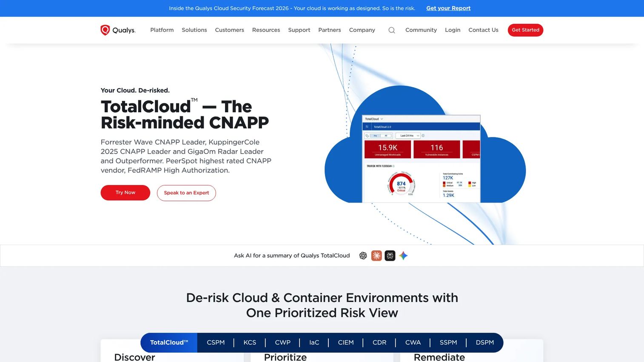
Task: Click the Try Now button
Action: click(x=125, y=193)
